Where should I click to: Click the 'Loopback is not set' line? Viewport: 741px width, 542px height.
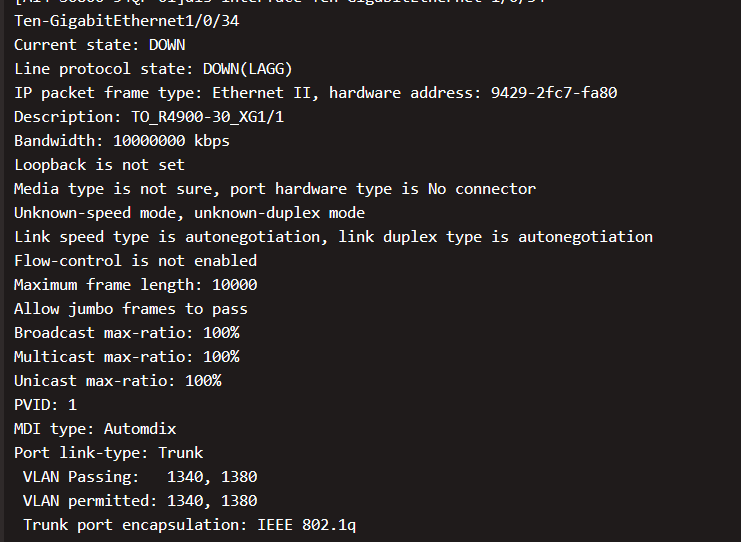pyautogui.click(x=99, y=165)
